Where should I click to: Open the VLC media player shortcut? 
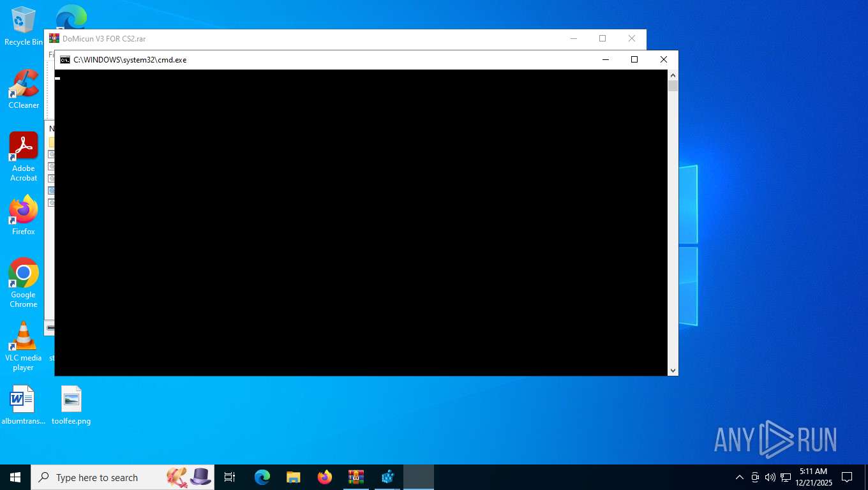[24, 346]
